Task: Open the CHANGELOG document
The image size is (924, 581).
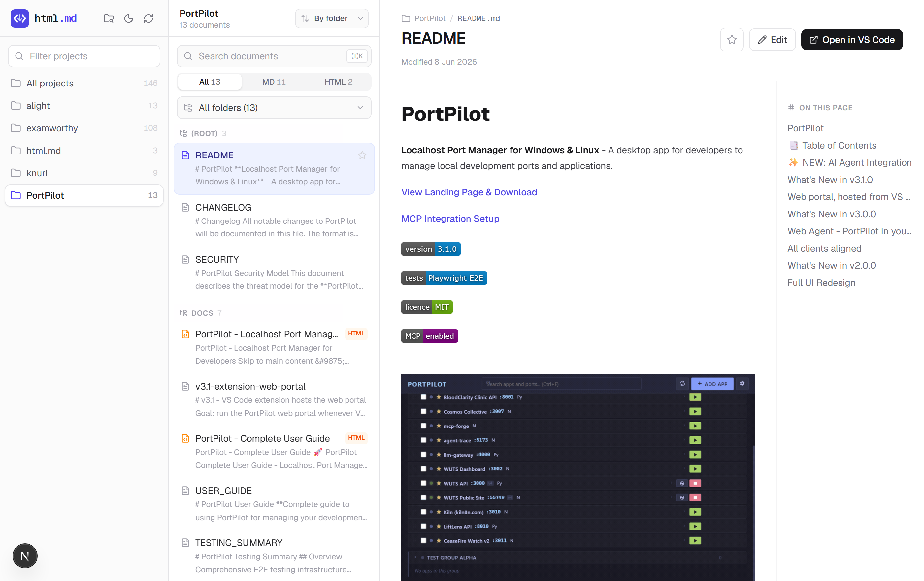Action: pyautogui.click(x=274, y=221)
